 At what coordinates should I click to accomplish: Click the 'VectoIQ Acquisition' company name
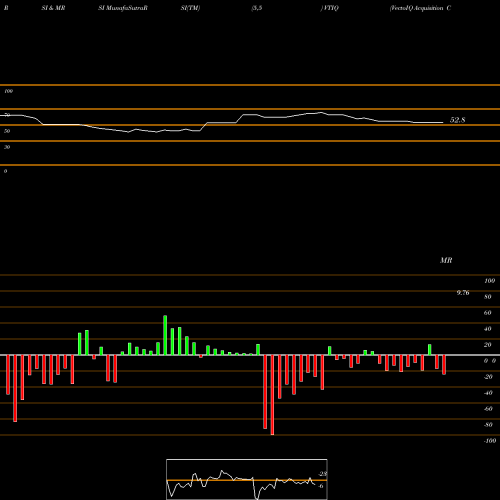tap(417, 8)
